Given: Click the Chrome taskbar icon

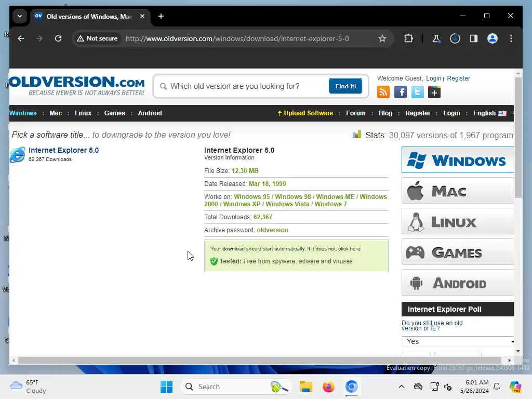Looking at the screenshot, I should pyautogui.click(x=352, y=387).
